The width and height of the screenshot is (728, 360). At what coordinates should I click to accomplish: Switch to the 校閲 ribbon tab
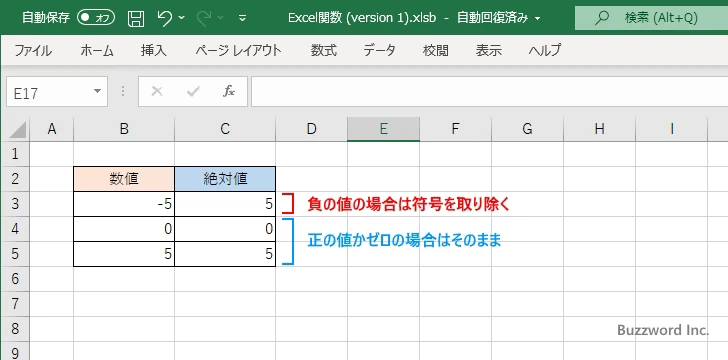click(x=436, y=50)
